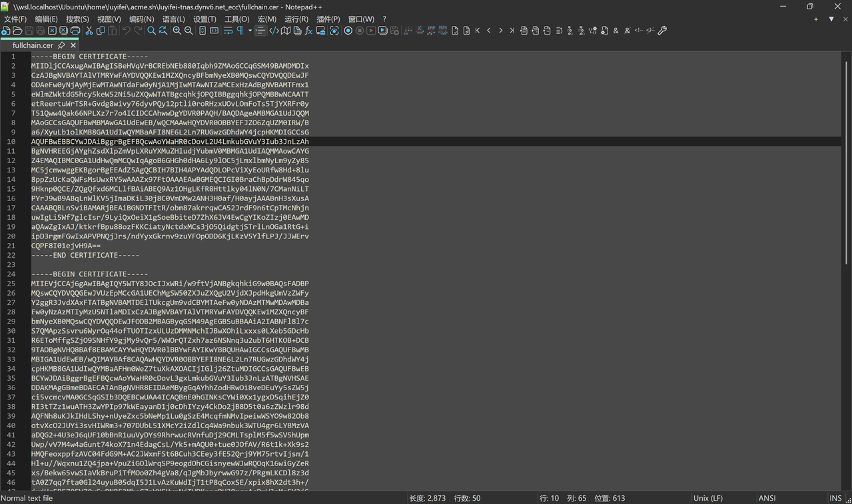Click the wrench settings icon
The height and width of the screenshot is (504, 852).
coord(662,31)
